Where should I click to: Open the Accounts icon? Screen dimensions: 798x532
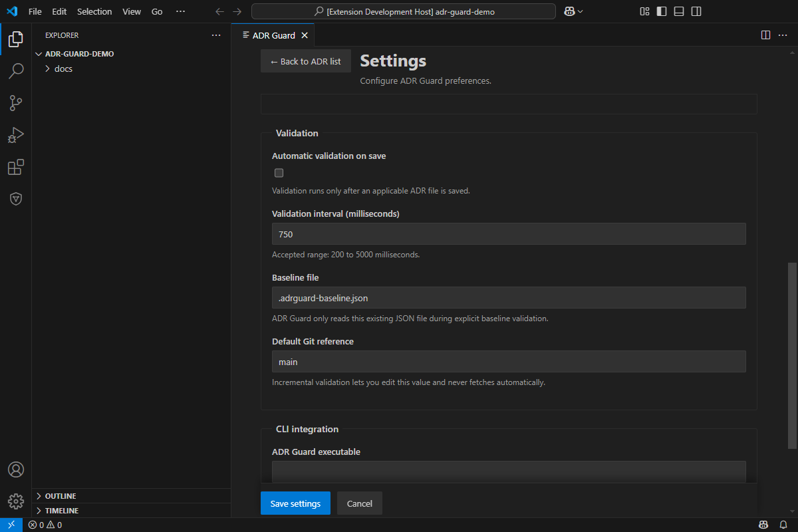click(x=16, y=469)
